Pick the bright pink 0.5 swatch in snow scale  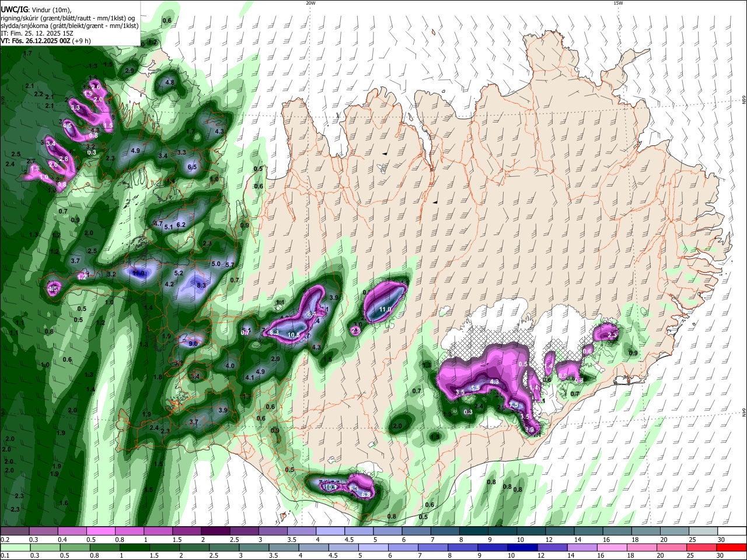point(100,531)
